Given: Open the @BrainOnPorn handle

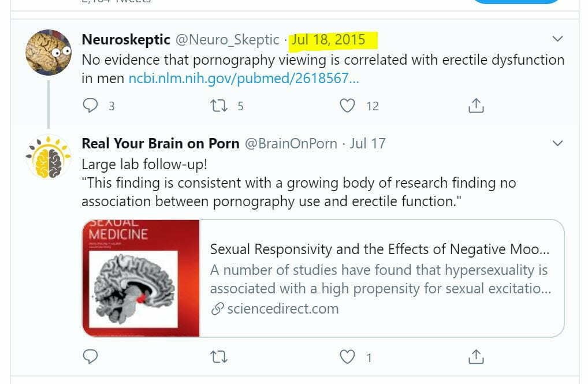Looking at the screenshot, I should point(291,144).
